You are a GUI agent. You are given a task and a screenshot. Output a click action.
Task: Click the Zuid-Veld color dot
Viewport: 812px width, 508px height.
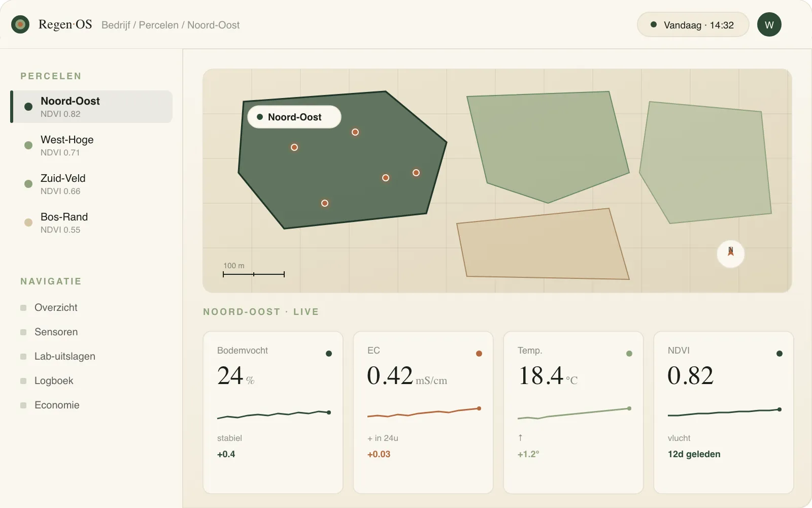click(28, 184)
